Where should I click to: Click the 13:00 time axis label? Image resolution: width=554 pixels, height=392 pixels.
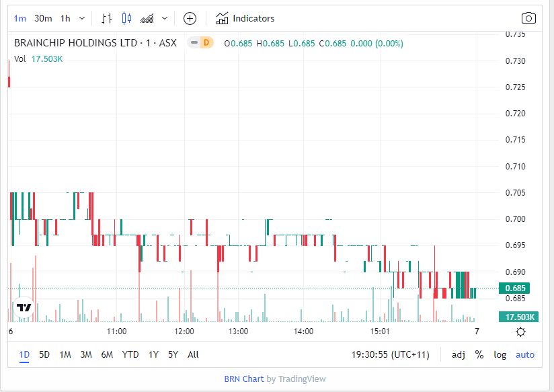[x=238, y=331]
